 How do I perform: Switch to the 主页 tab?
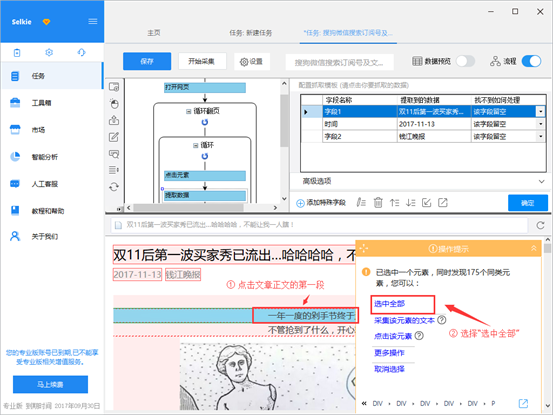[154, 33]
